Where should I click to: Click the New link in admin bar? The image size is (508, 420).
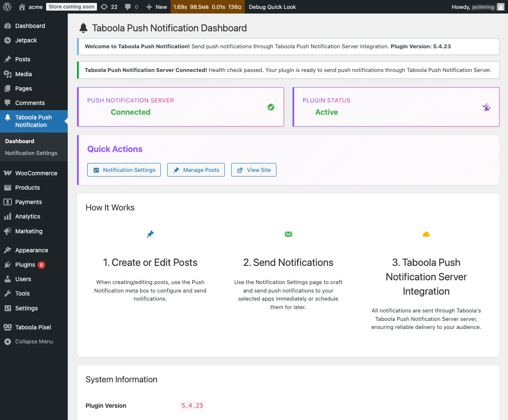click(161, 7)
